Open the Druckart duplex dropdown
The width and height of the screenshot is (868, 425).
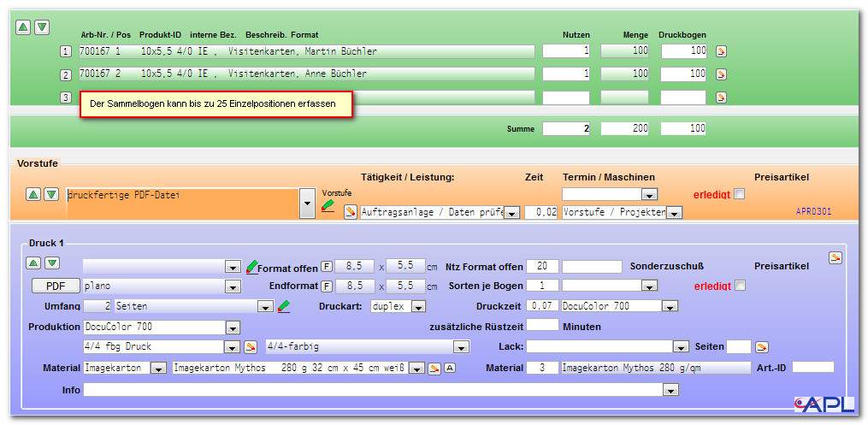click(418, 307)
